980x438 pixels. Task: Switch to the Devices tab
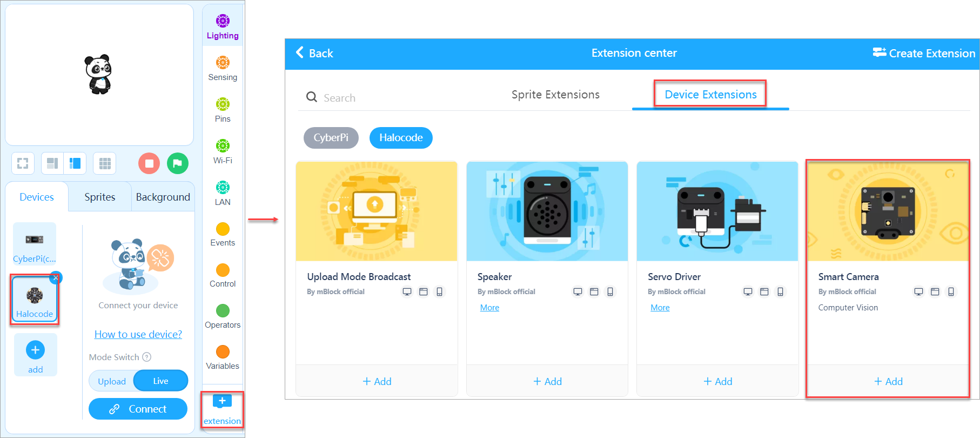click(37, 197)
